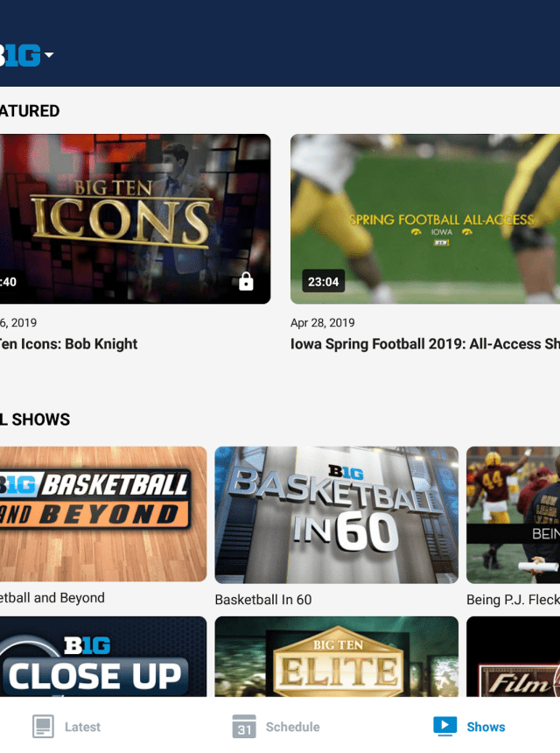Click the Schedule calendar icon
The width and height of the screenshot is (560, 753).
[244, 726]
